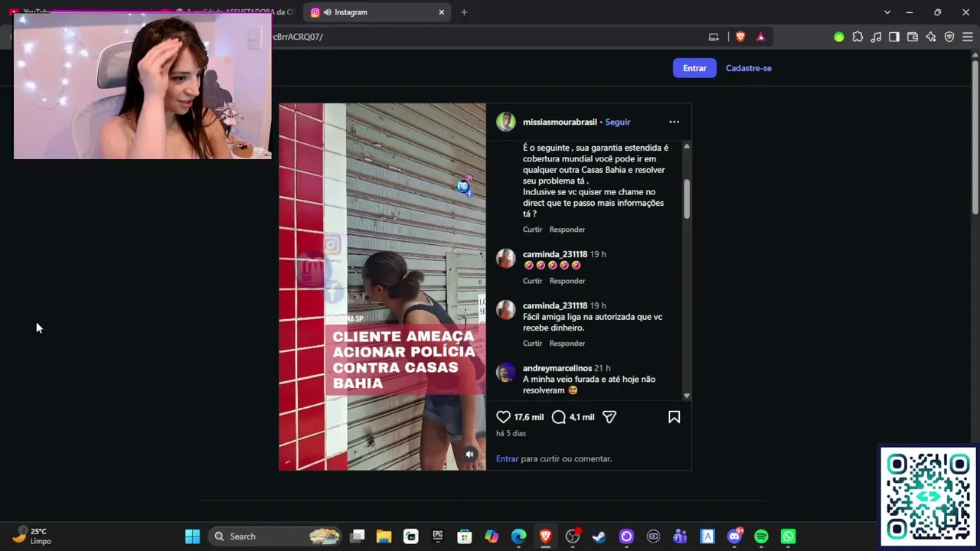Viewport: 980px width, 551px height.
Task: Open Spotify from the taskbar
Action: point(761,536)
